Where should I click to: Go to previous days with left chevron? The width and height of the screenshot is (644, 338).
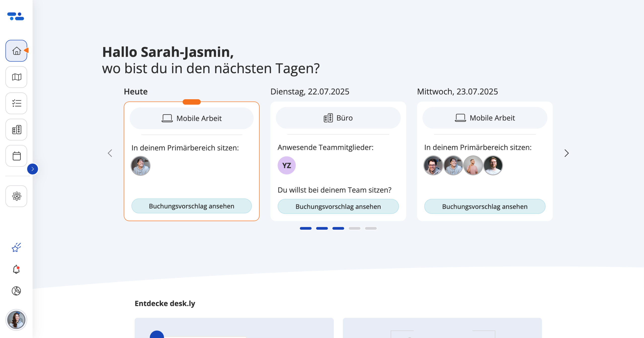110,153
